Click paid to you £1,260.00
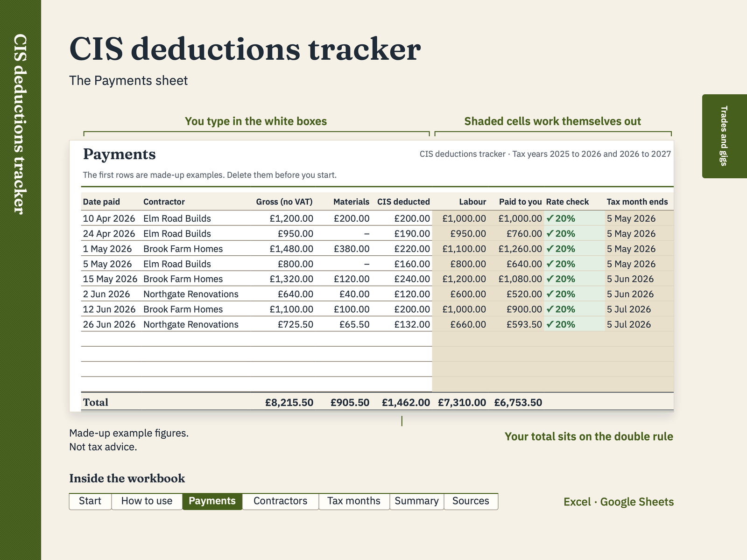The image size is (747, 560). click(x=520, y=249)
